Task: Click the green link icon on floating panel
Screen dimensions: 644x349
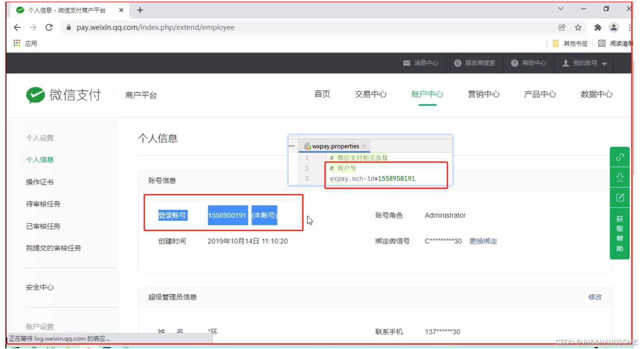Action: 620,157
